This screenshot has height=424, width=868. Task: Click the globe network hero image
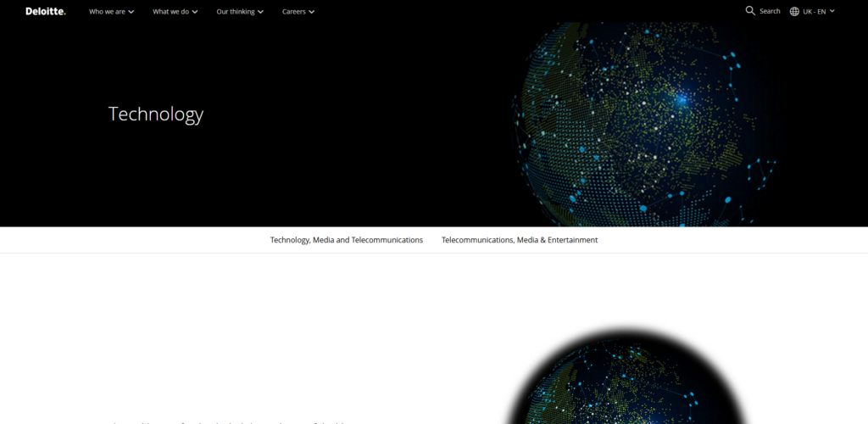pyautogui.click(x=645, y=125)
